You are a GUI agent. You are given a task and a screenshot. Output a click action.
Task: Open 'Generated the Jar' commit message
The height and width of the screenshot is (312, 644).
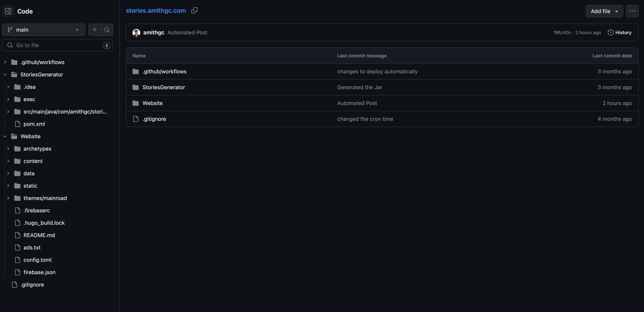(359, 87)
